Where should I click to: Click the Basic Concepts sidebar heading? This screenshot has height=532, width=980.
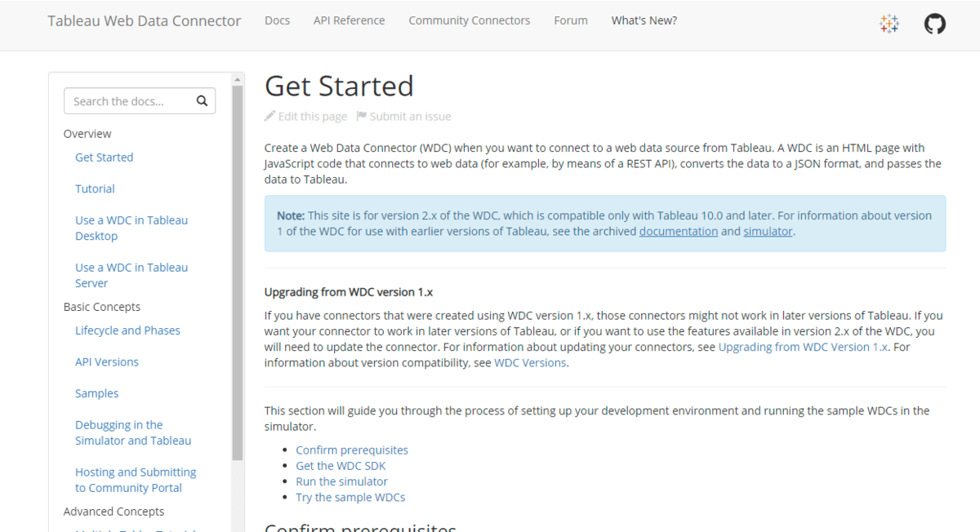(102, 307)
